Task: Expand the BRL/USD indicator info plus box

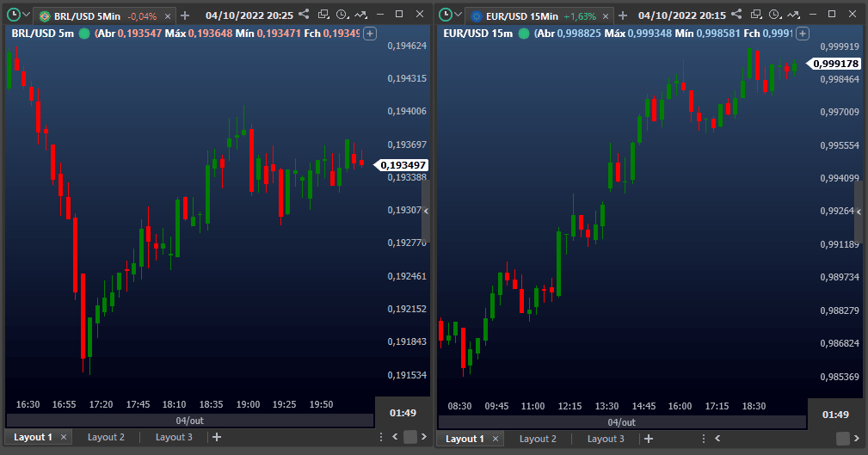Action: pos(370,33)
